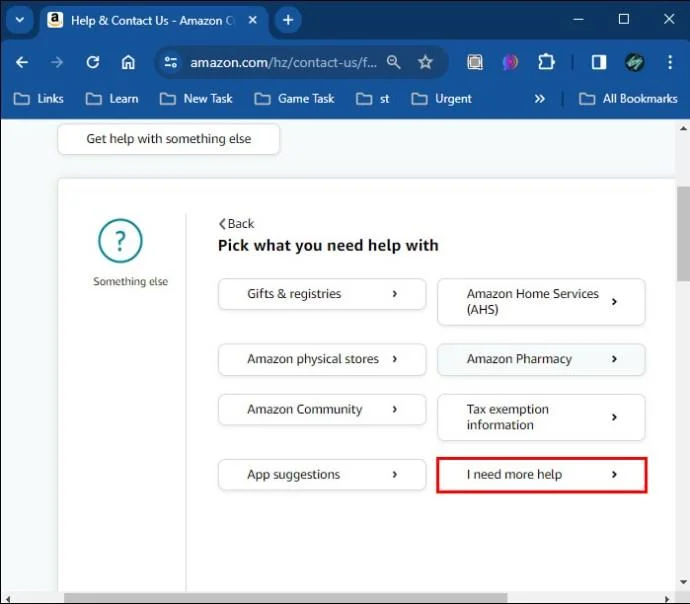Open the Urgent bookmark folder

(x=443, y=98)
